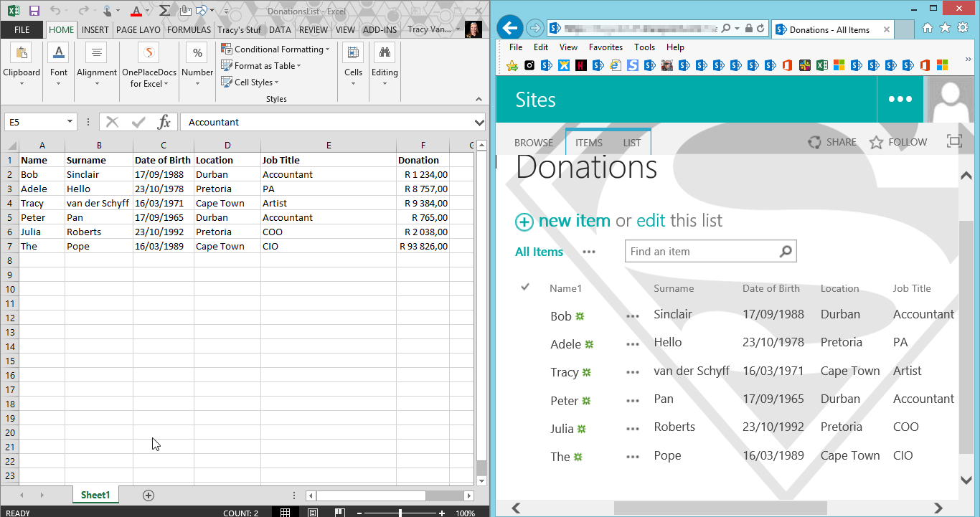Expand the Excel Name Box dropdown
980x517 pixels.
point(70,122)
